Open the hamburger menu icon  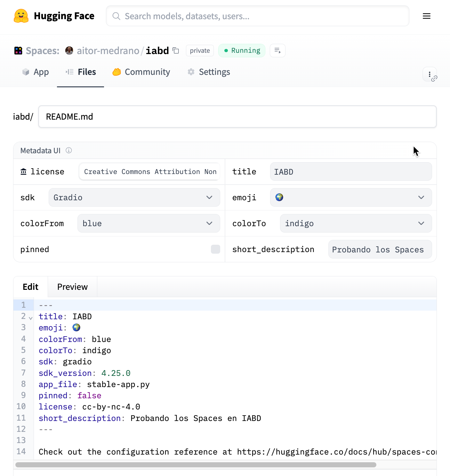click(426, 16)
